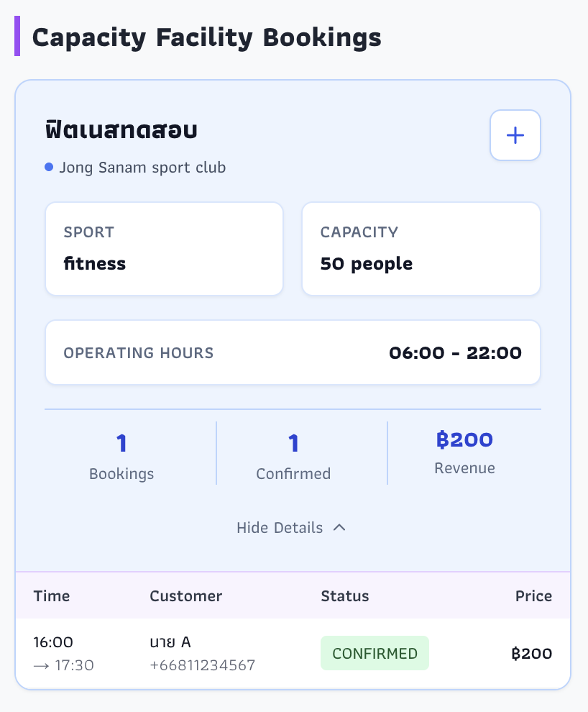Click the Jong Sanam sport club label

point(142,168)
